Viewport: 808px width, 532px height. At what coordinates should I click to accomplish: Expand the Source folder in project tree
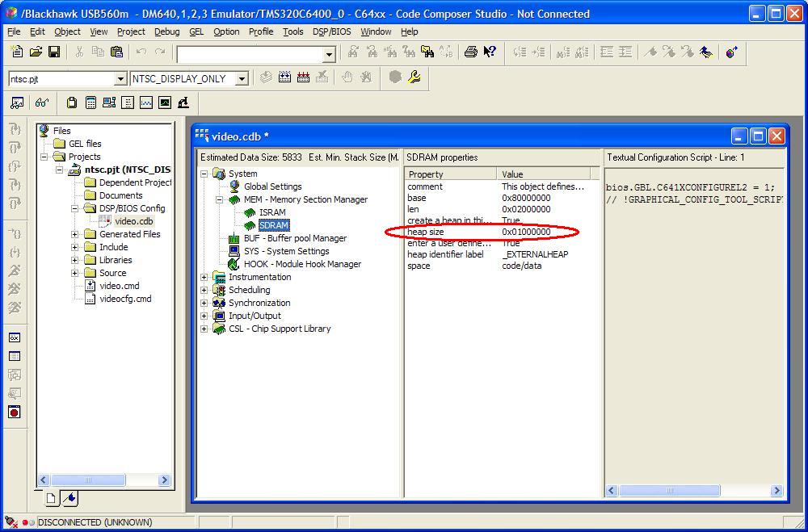(x=74, y=273)
